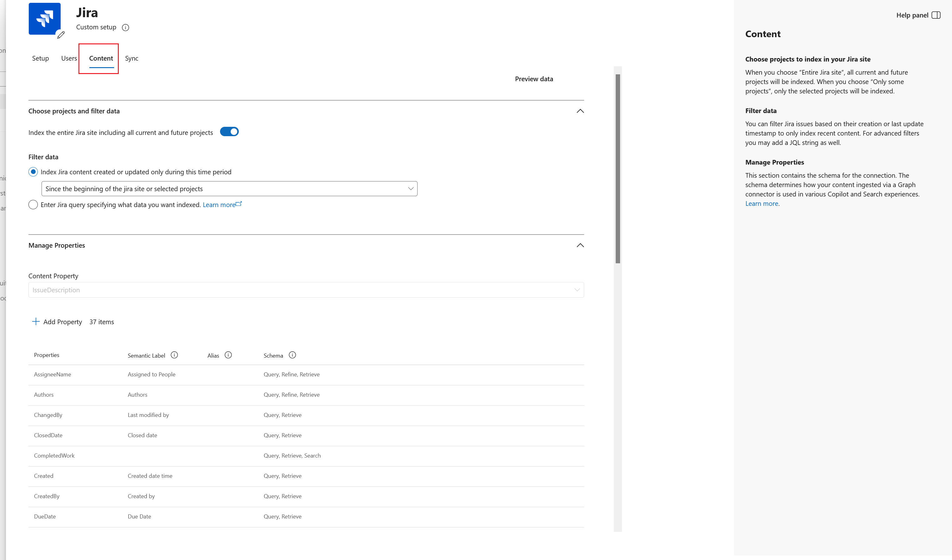Click the Manage Properties section heading
Image resolution: width=952 pixels, height=560 pixels.
(57, 245)
